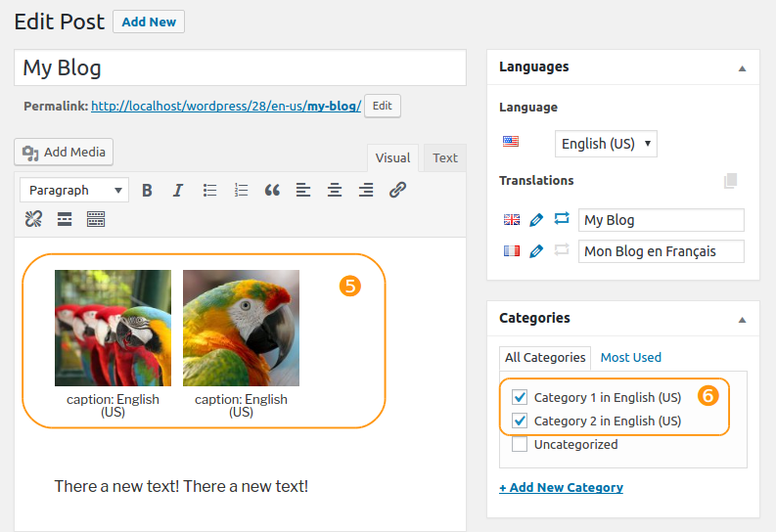The height and width of the screenshot is (532, 776).
Task: Collapse the Categories panel
Action: (742, 320)
